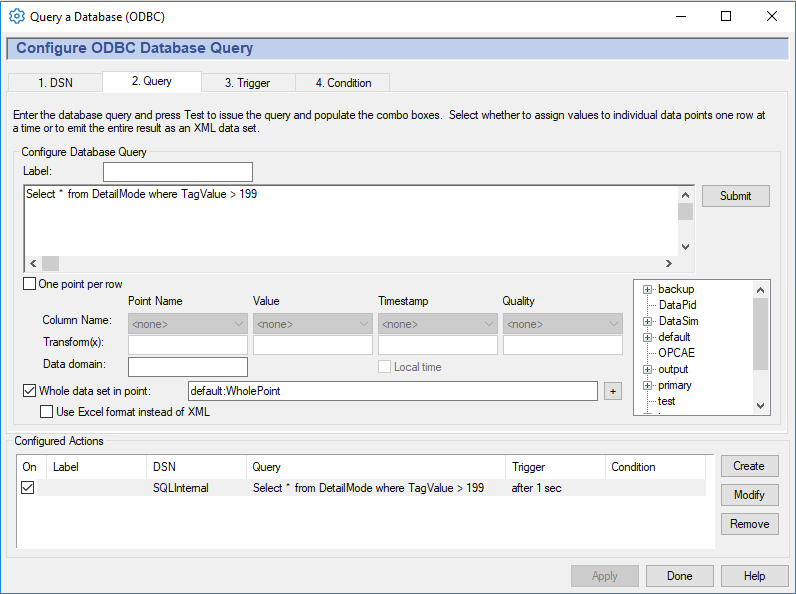Click inside the SQL query text area

click(x=350, y=221)
